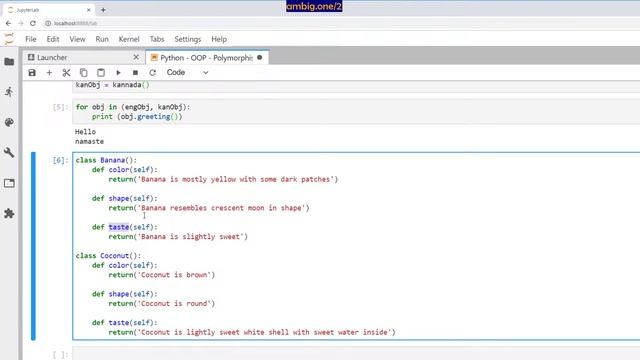Open the cell type Code dropdown
Image resolution: width=640 pixels, height=360 pixels.
coord(187,72)
